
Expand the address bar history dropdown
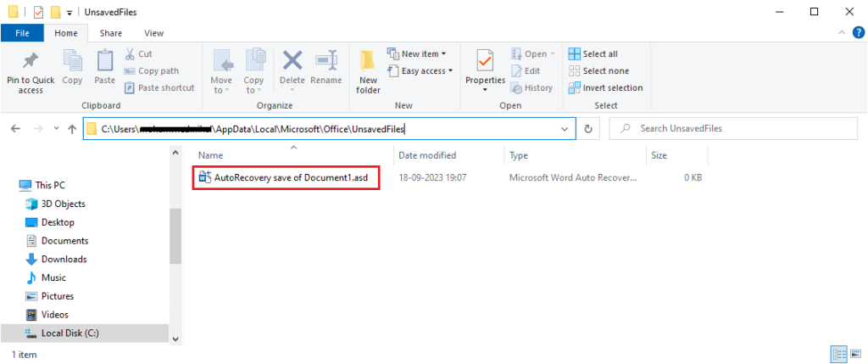tap(565, 129)
